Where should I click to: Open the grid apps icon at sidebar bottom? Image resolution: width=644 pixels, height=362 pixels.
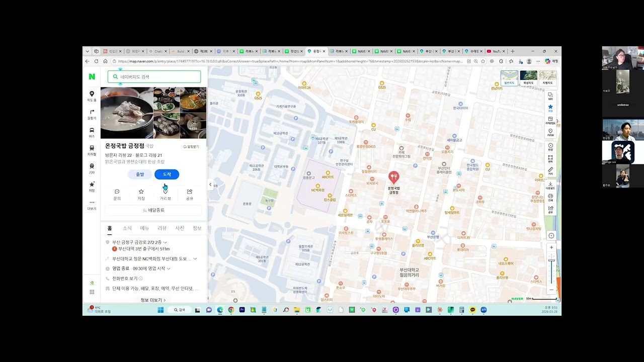92,292
